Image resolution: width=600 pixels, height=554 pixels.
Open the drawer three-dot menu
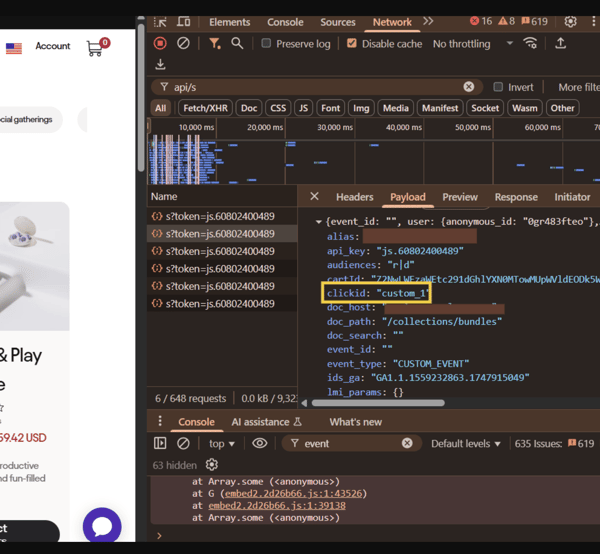point(160,422)
